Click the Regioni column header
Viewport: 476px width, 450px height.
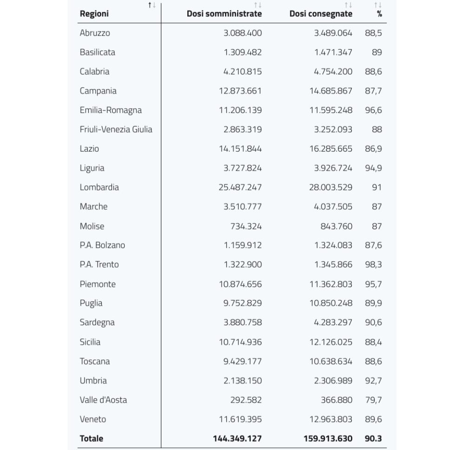tap(94, 13)
